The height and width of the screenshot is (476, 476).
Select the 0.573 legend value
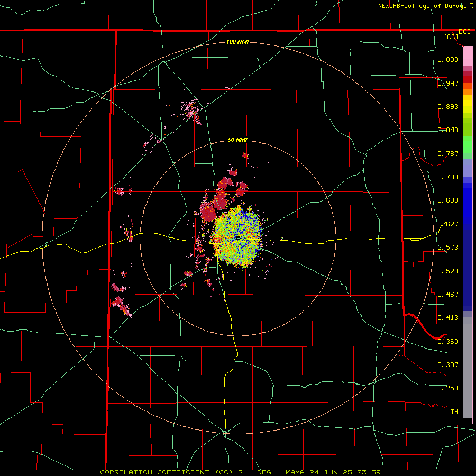(448, 247)
